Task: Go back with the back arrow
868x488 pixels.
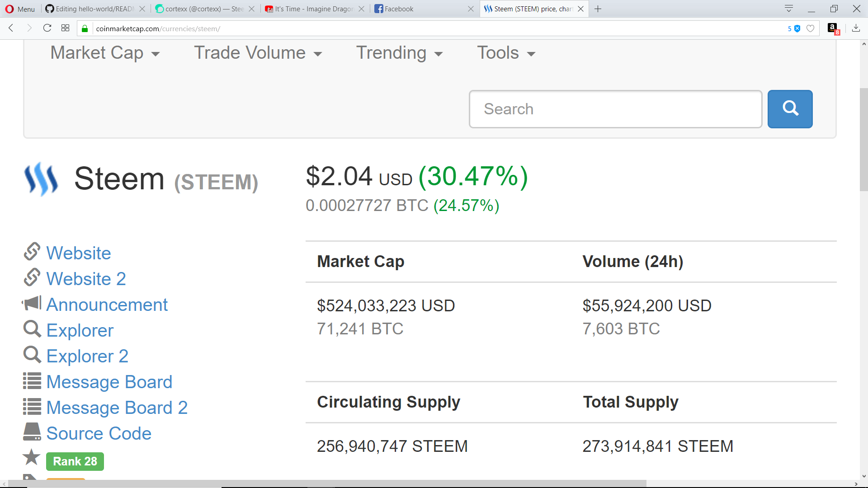Action: pyautogui.click(x=11, y=28)
